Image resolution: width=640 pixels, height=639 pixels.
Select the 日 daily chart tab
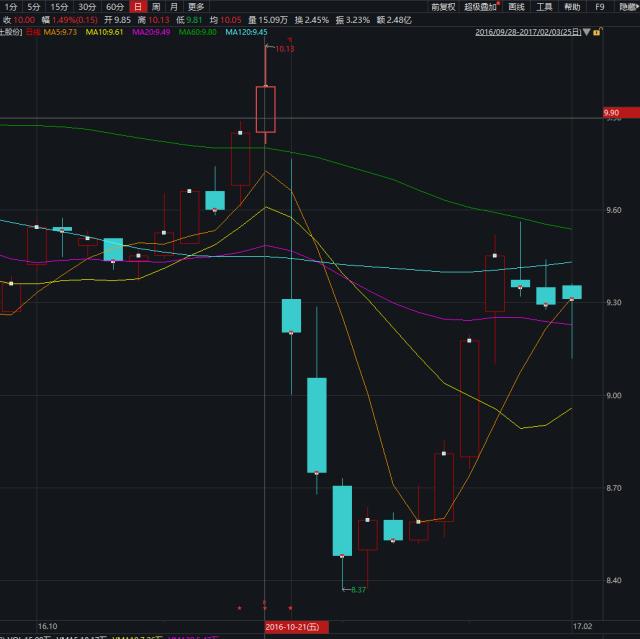[x=138, y=6]
